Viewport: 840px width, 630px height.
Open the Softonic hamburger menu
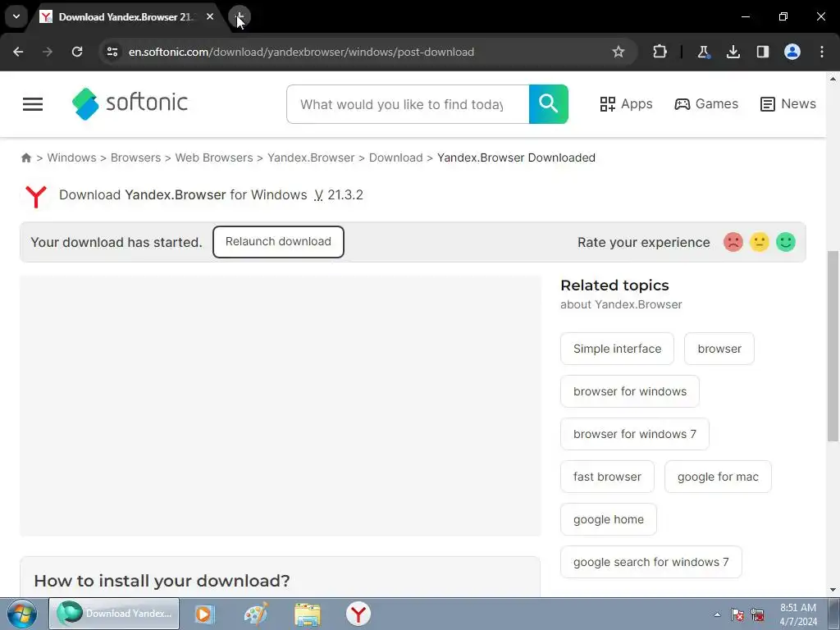[33, 104]
